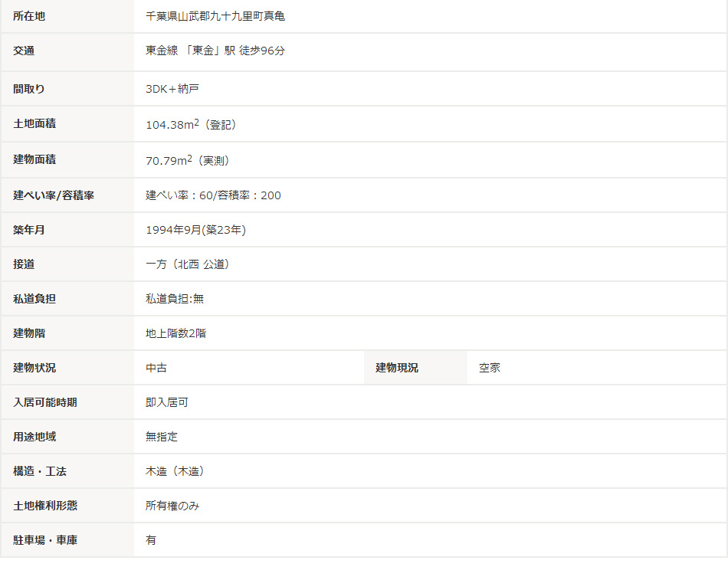728x567 pixels.
Task: Select the 土地面積 label
Action: [34, 123]
